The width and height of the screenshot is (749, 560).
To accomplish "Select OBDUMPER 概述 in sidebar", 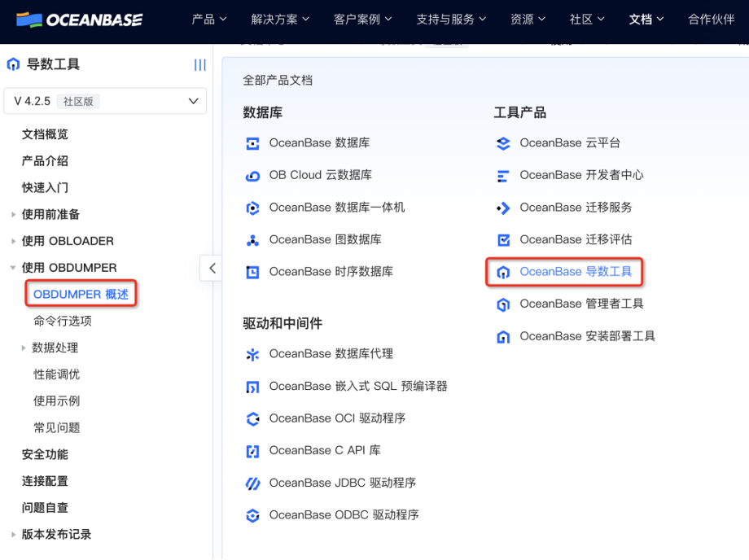I will 81,295.
